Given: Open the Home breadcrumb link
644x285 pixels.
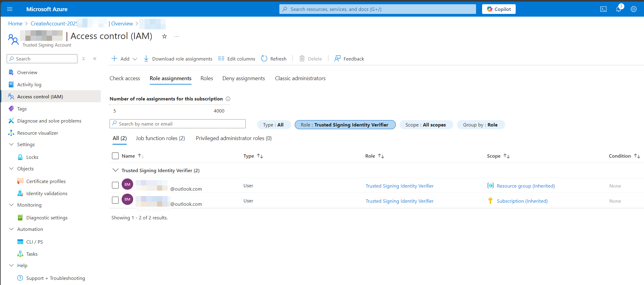Looking at the screenshot, I should point(15,23).
